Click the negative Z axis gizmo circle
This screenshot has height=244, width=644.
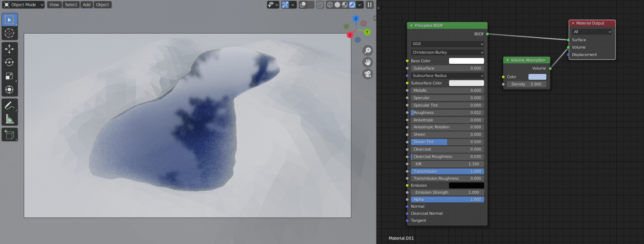pos(358,40)
